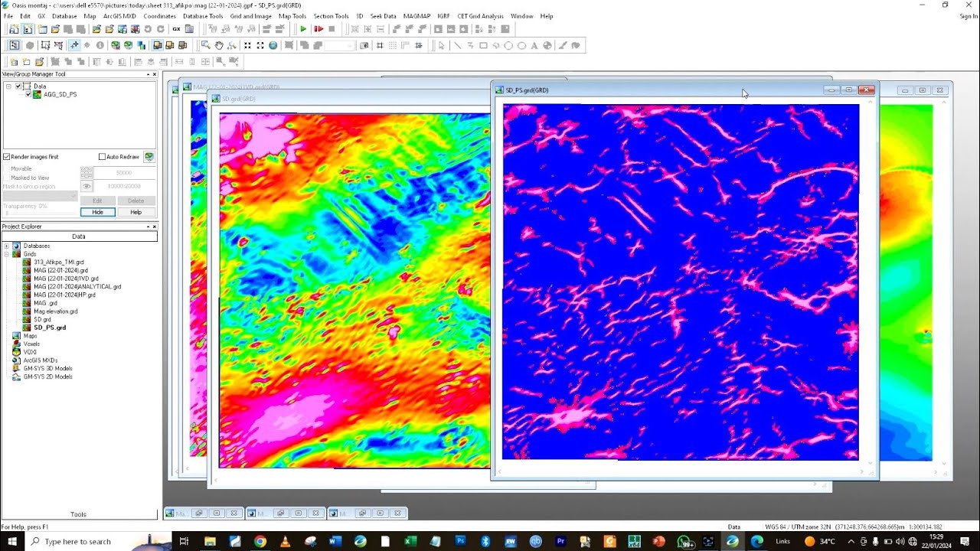Select the line drawing tool
This screenshot has height=551, width=980.
click(457, 45)
